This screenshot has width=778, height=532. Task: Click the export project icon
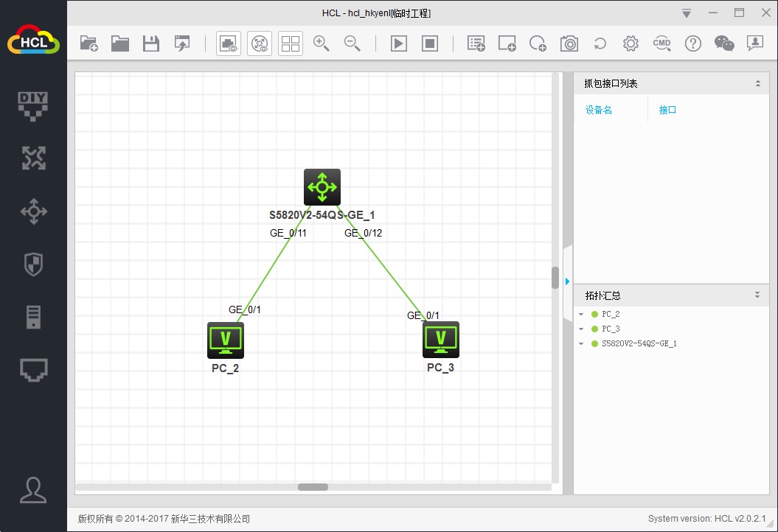[x=182, y=43]
